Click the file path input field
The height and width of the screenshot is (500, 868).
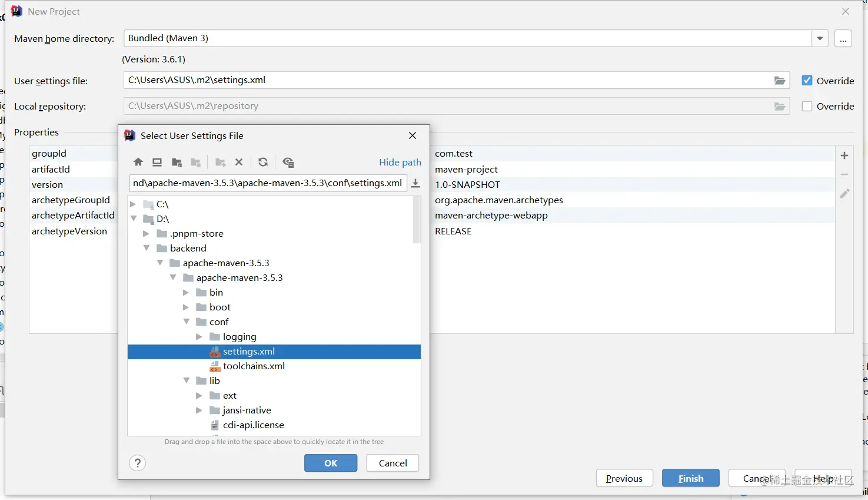click(268, 183)
